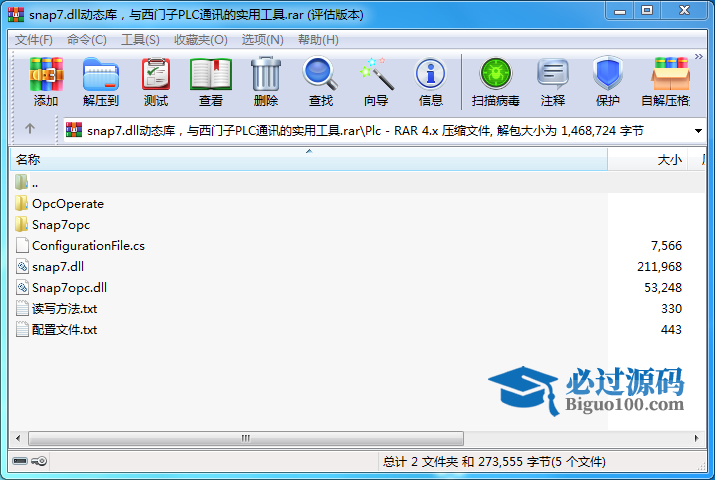The height and width of the screenshot is (480, 715).
Task: Click the drive icon in status bar
Action: pyautogui.click(x=20, y=461)
